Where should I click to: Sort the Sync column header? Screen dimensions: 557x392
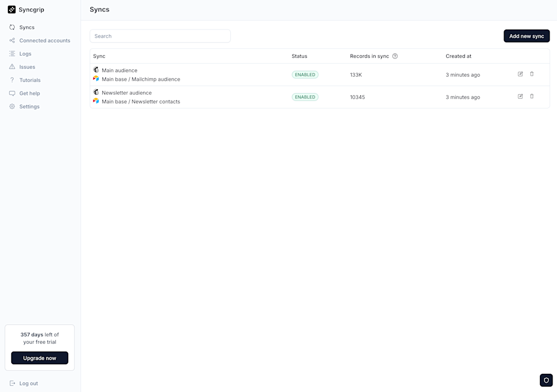[98, 56]
